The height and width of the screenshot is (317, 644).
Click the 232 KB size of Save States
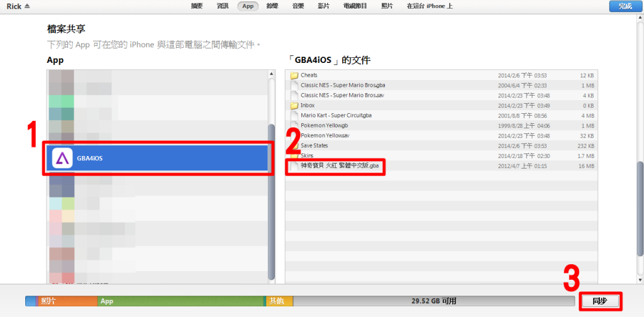585,146
